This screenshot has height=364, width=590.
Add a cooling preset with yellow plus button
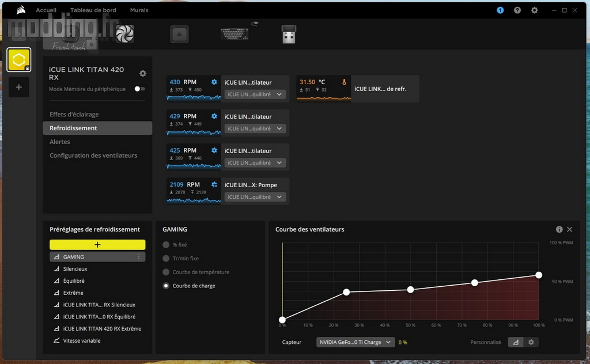[97, 245]
